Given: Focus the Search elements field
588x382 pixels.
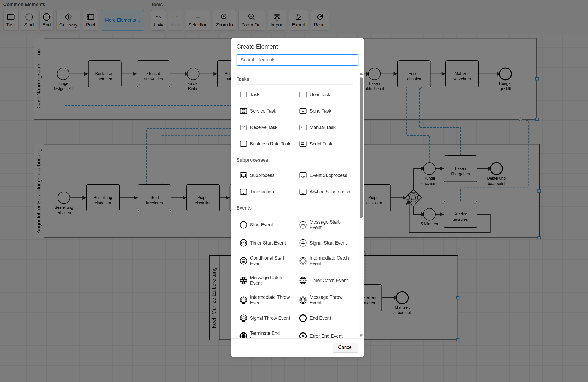Looking at the screenshot, I should click(x=297, y=60).
